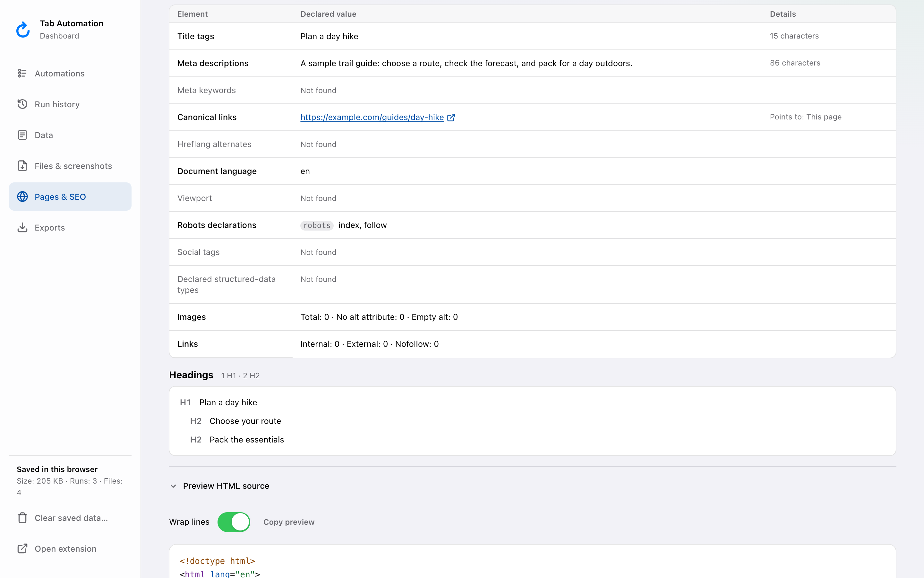Click the external link icon beside canonical URL
Viewport: 924px width, 578px height.
[x=451, y=117]
